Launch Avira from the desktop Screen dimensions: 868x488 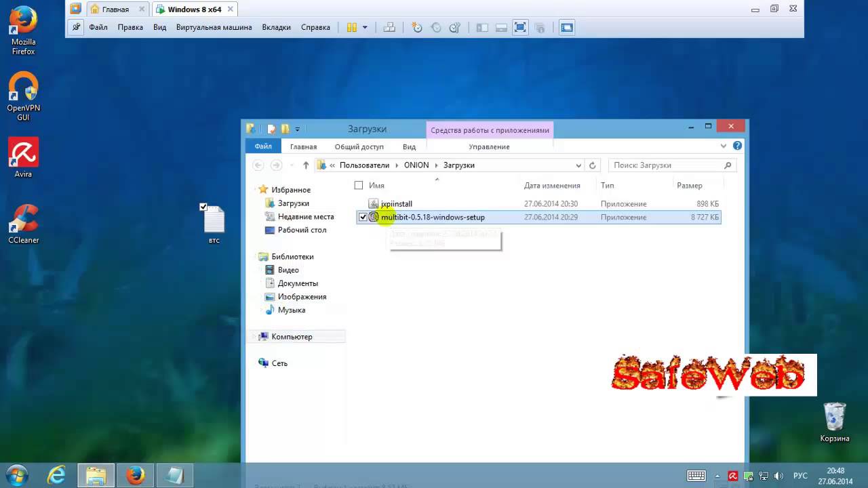coord(23,158)
